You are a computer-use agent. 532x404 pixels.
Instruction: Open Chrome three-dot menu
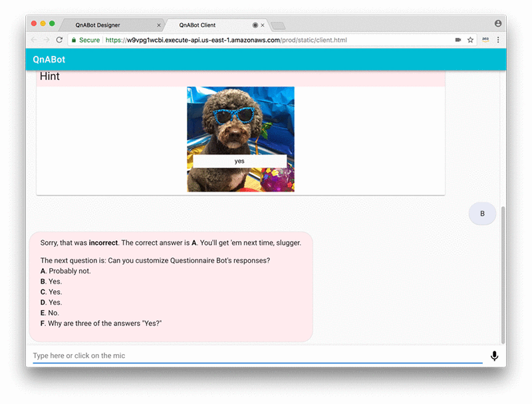point(498,40)
